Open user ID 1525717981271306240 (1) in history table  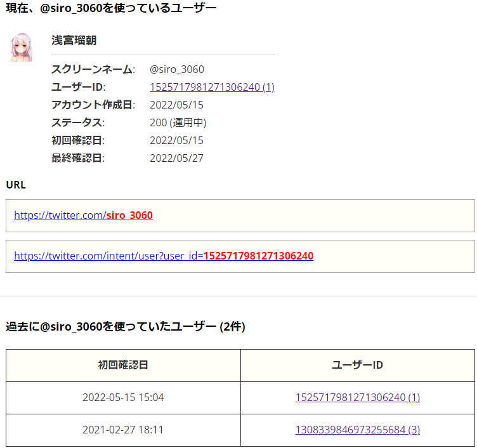tap(358, 397)
